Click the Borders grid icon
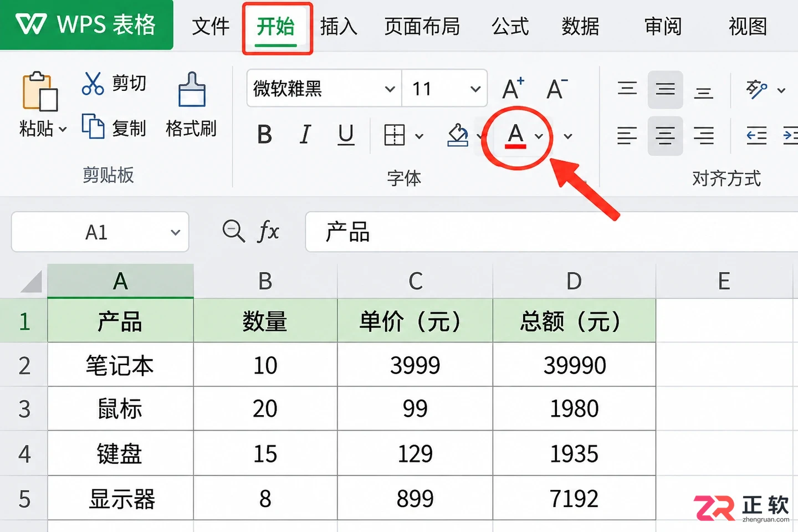The height and width of the screenshot is (532, 798). pyautogui.click(x=395, y=135)
